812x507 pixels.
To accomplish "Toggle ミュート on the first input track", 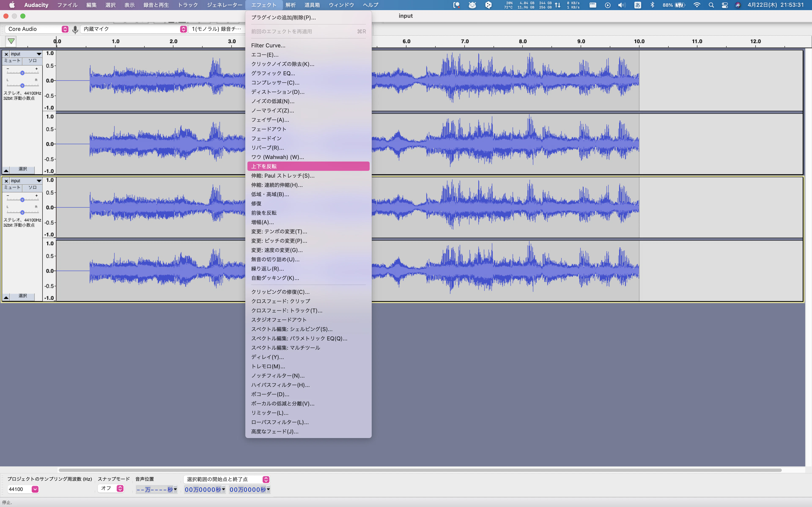I will tap(12, 61).
